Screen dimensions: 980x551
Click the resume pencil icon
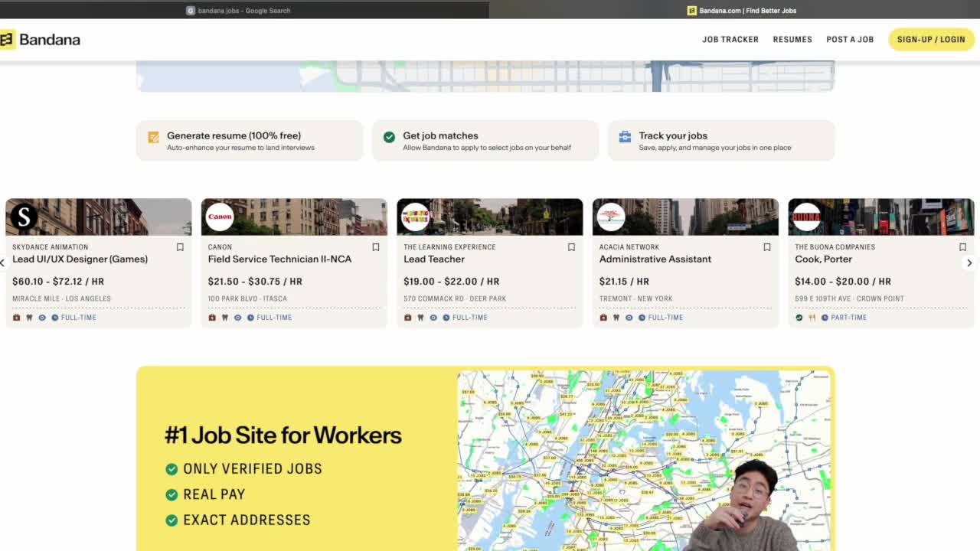click(153, 137)
